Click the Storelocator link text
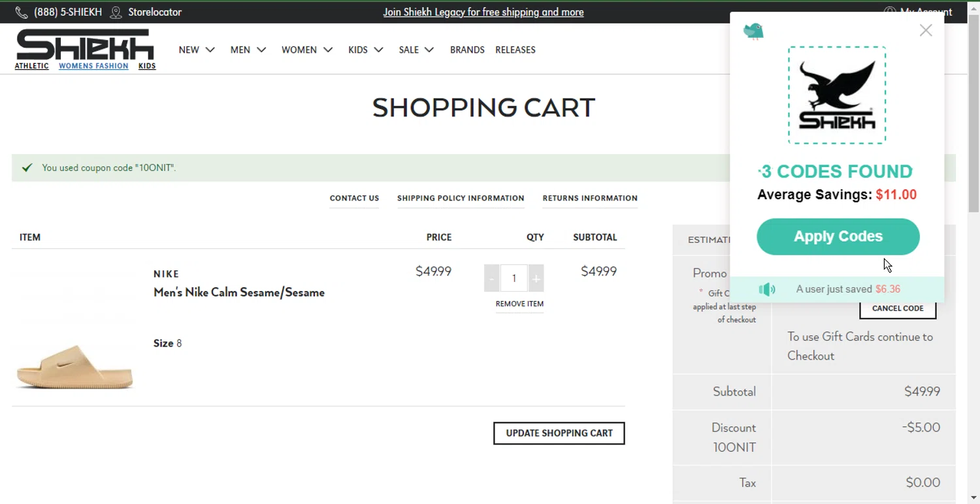This screenshot has height=504, width=980. (155, 12)
